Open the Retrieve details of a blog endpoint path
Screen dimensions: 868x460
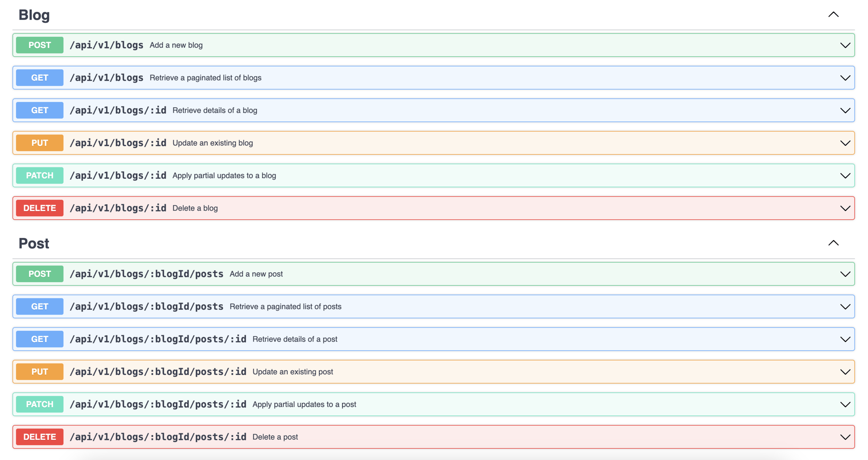[x=118, y=110]
